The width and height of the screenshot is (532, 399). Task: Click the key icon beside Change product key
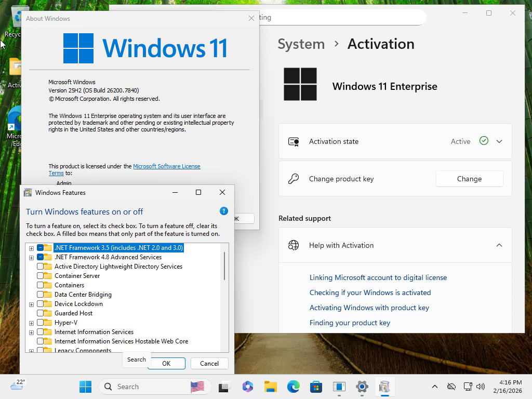coord(294,179)
